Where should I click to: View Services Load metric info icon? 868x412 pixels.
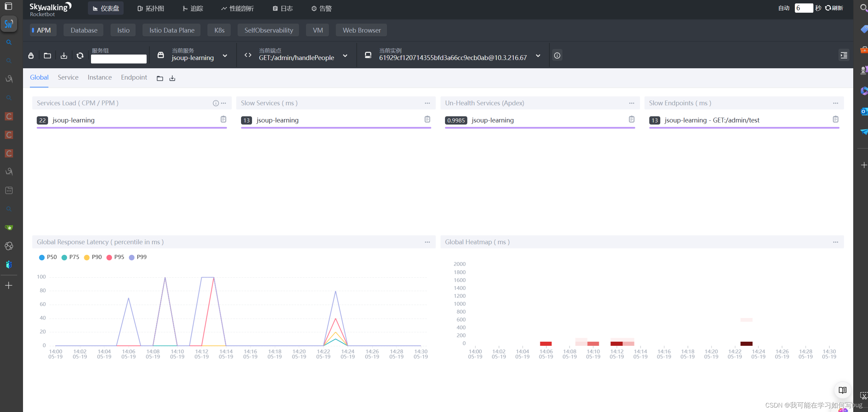coord(215,103)
